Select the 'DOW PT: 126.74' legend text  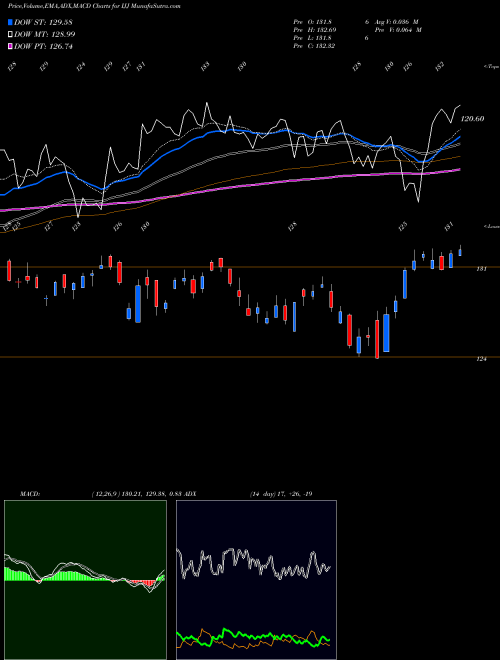click(x=43, y=47)
